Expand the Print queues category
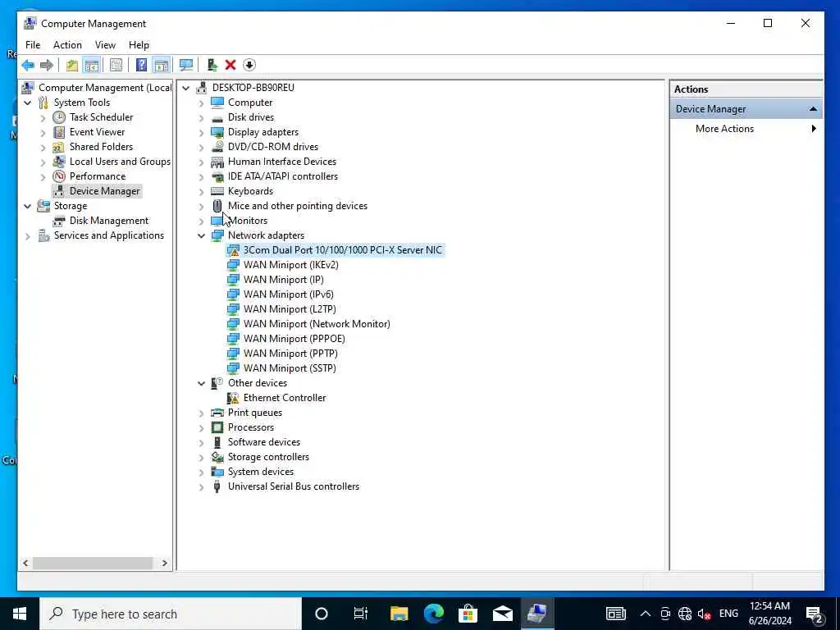 (x=202, y=413)
